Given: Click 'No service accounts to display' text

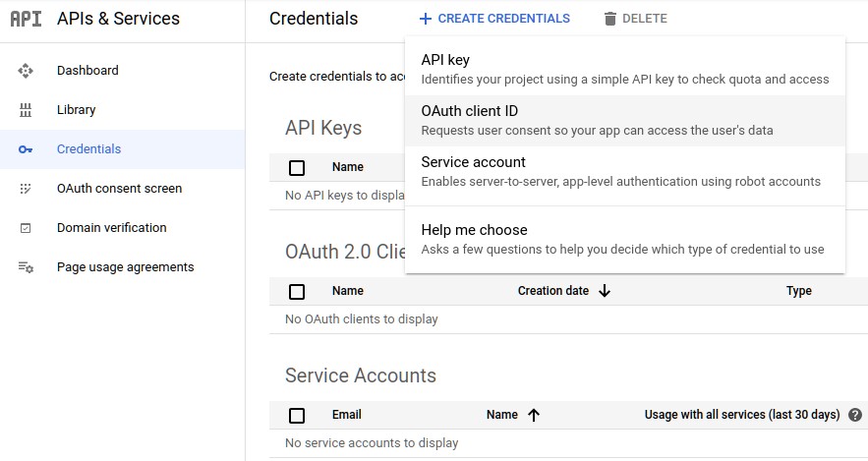Looking at the screenshot, I should pyautogui.click(x=372, y=443).
